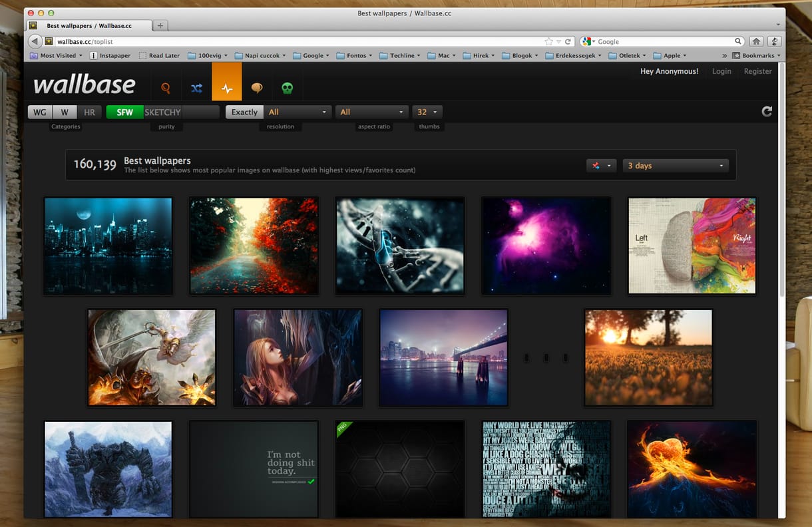Viewport: 812px width, 527px height.
Task: Select the orange toplist pulse icon
Action: [x=227, y=82]
